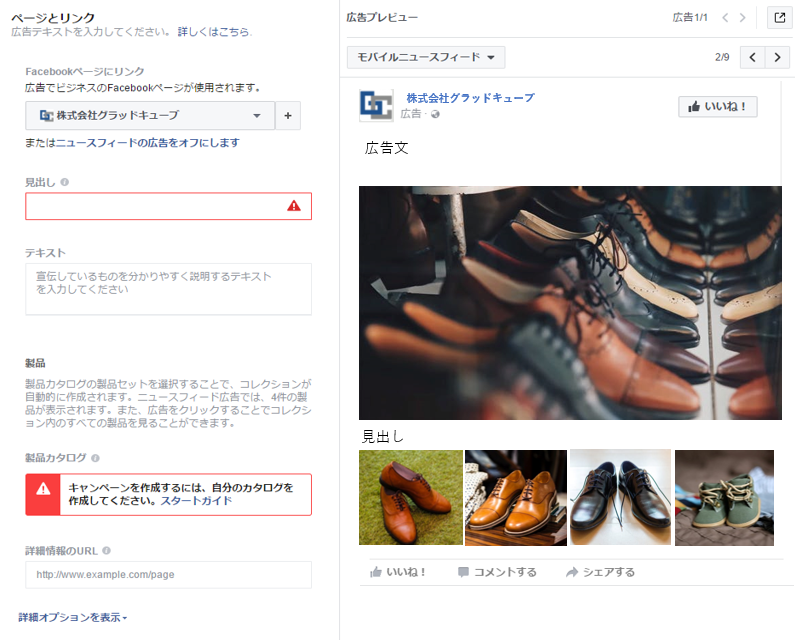Expand 詳細オプションを表示 section
The height and width of the screenshot is (640, 795).
[x=73, y=617]
